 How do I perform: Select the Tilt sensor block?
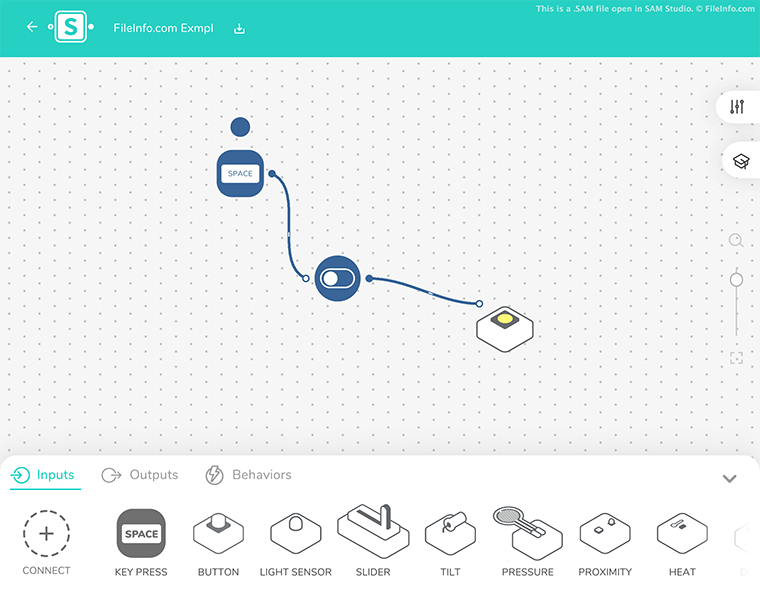pos(450,534)
